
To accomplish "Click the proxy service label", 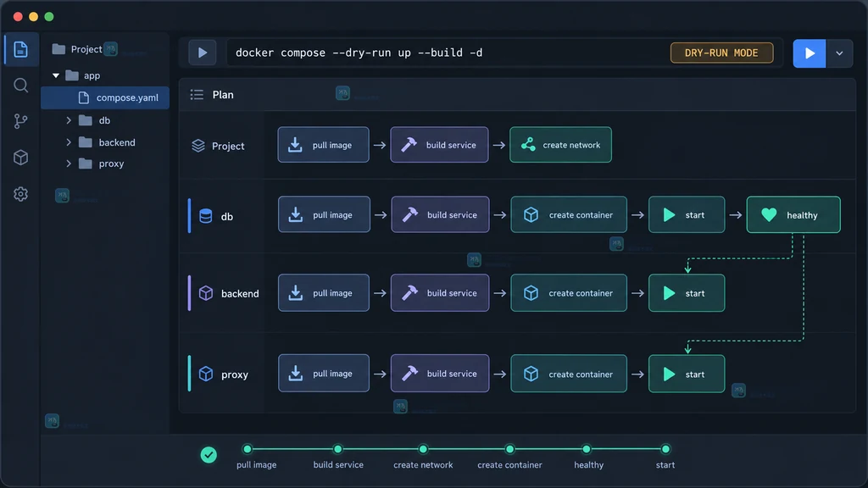I will 235,374.
